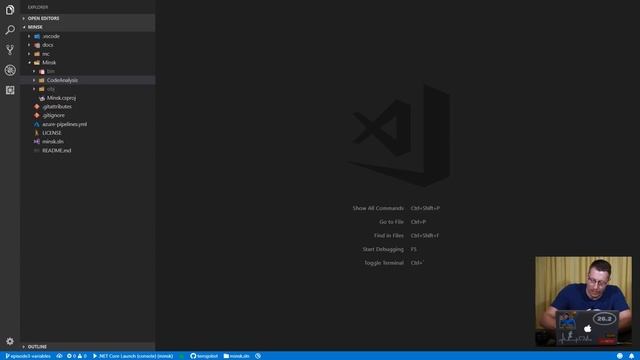Click the docs folder icon
Image resolution: width=640 pixels, height=360 pixels.
coord(37,45)
